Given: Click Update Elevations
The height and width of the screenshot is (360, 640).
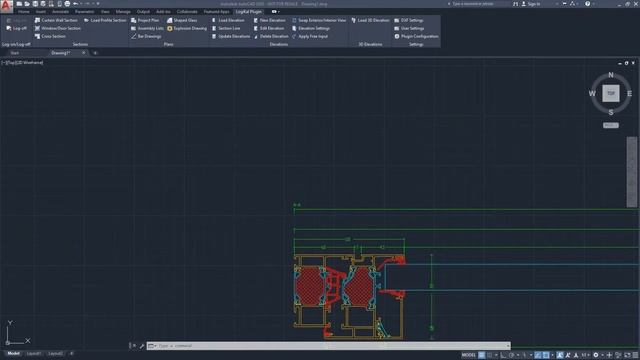Looking at the screenshot, I should click(231, 36).
